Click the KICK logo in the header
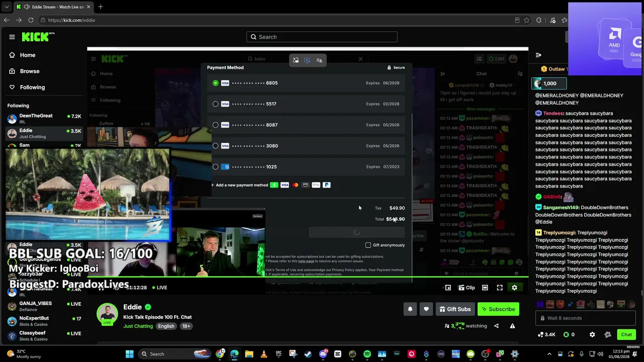The image size is (644, 362). pyautogui.click(x=38, y=37)
